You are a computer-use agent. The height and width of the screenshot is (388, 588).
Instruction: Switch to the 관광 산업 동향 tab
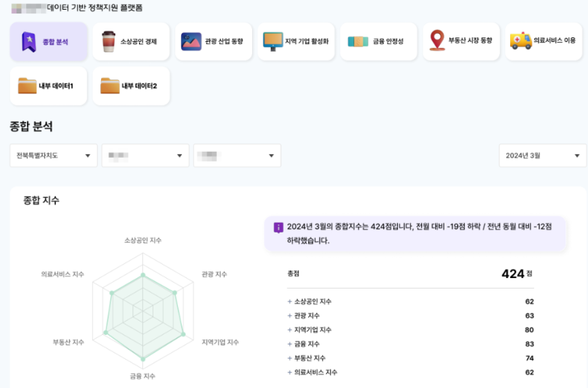point(213,41)
